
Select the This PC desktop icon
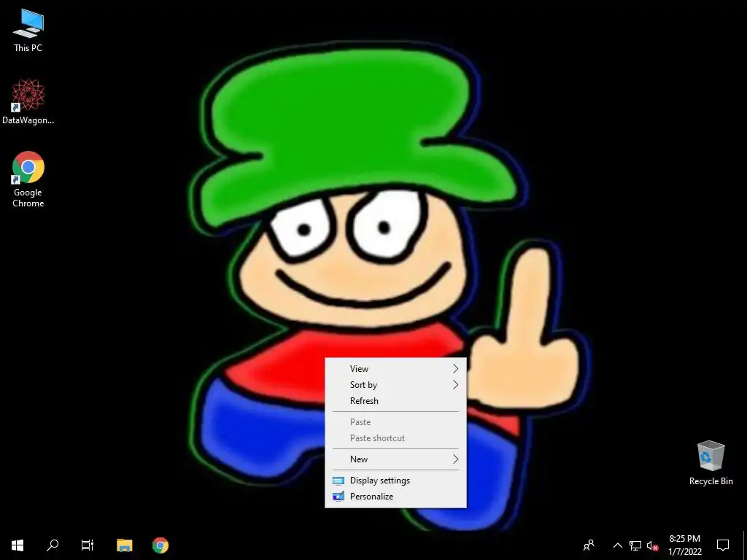point(28,31)
